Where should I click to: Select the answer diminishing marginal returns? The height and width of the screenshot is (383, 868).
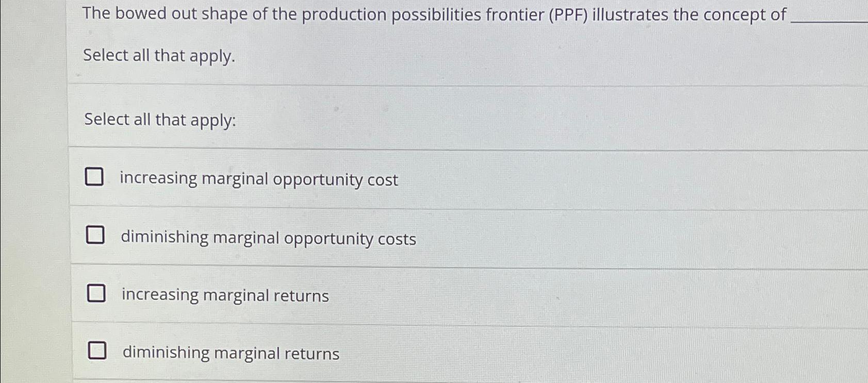pyautogui.click(x=230, y=354)
